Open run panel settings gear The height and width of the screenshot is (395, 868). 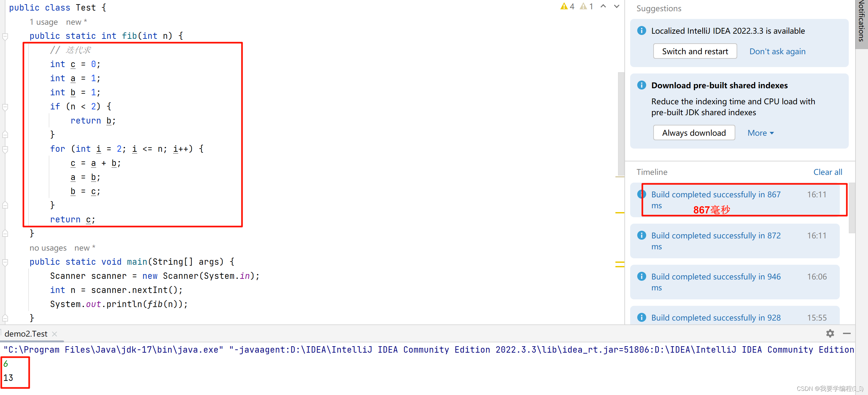tap(830, 333)
